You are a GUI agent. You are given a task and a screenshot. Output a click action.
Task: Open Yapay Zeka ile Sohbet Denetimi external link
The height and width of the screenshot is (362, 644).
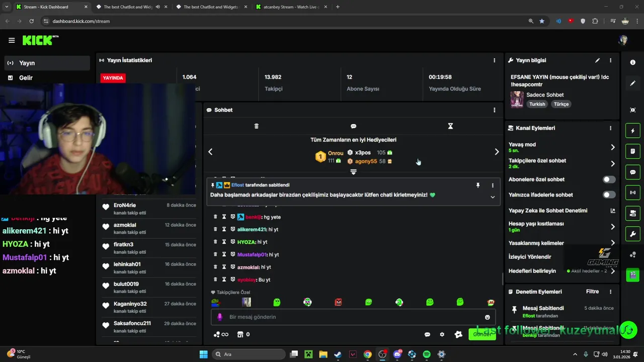point(612,211)
